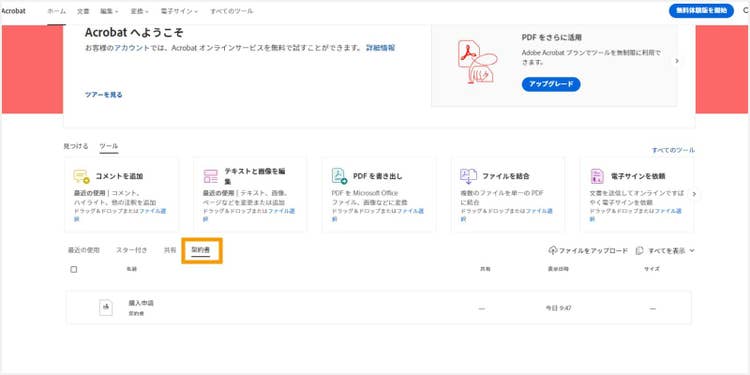Click the upload cloud icon

coord(553,251)
